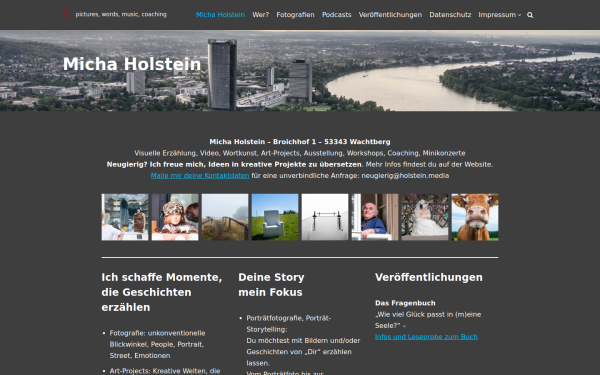600x375 pixels.
Task: Click the 'Porträtfotografie, Porträt-Storytelling' bullet item
Action: point(289,324)
